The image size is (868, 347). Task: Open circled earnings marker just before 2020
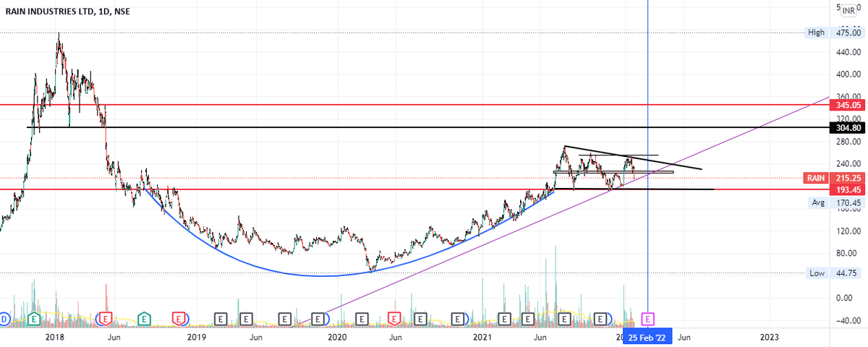(318, 319)
